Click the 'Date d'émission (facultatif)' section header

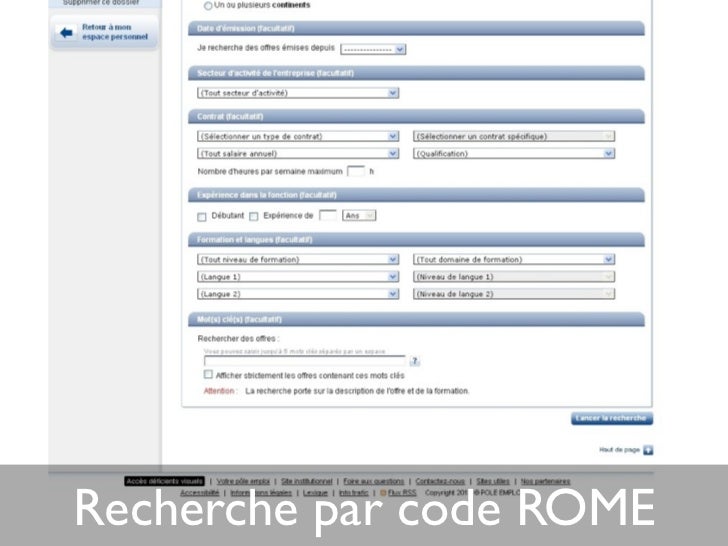[x=416, y=28]
